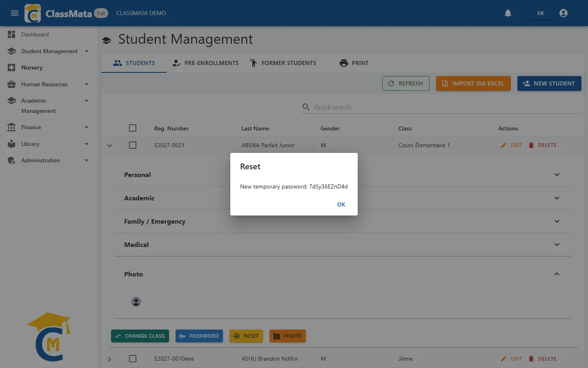Screen dimensions: 588x368
Task: Click the trash icon for ABENA Parfait Junior
Action: [x=531, y=145]
